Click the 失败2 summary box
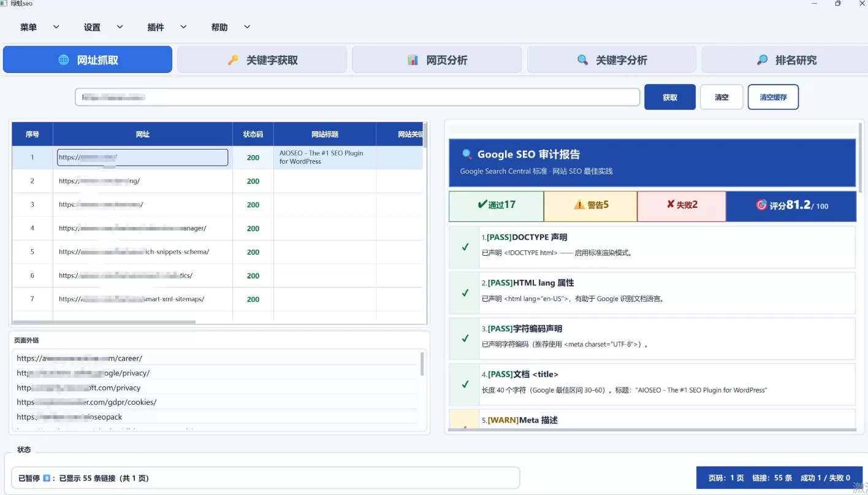This screenshot has height=495, width=868. click(682, 205)
